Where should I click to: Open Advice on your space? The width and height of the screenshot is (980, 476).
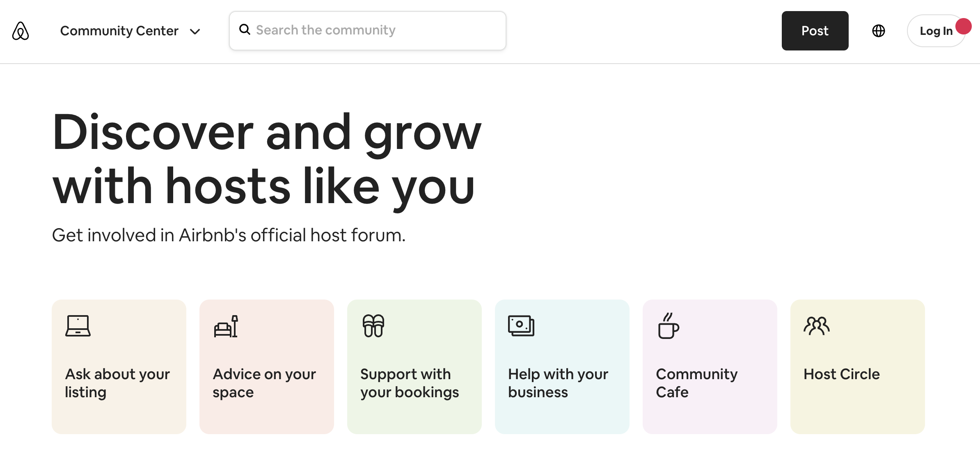(267, 367)
